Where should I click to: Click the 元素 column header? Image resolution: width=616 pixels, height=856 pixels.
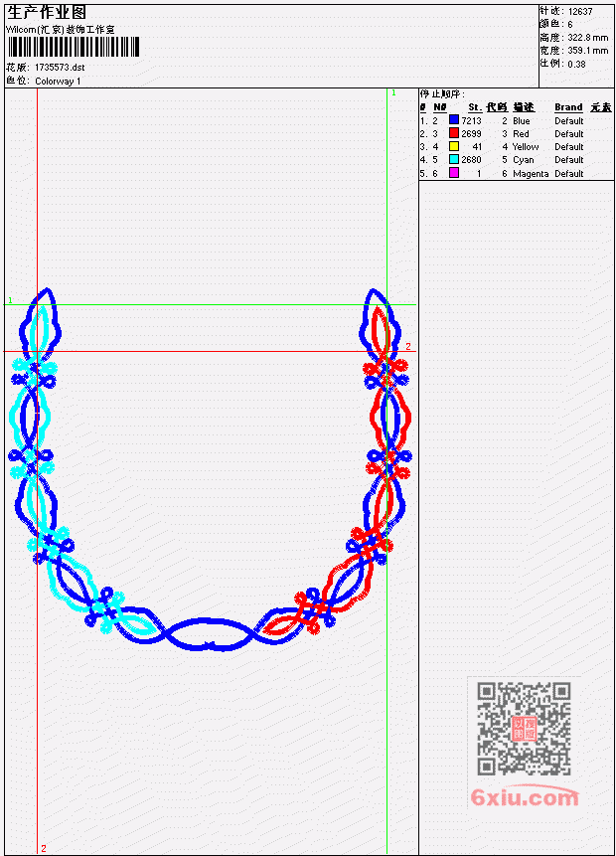(x=601, y=107)
